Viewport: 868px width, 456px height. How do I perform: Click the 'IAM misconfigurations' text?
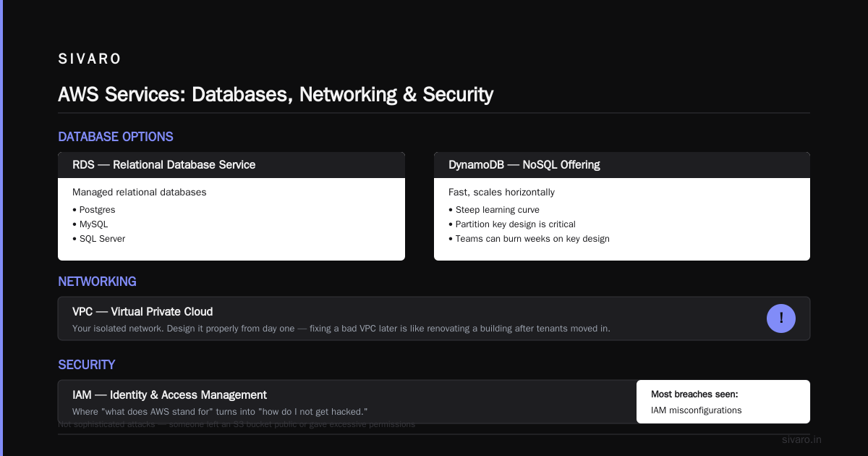coord(697,410)
